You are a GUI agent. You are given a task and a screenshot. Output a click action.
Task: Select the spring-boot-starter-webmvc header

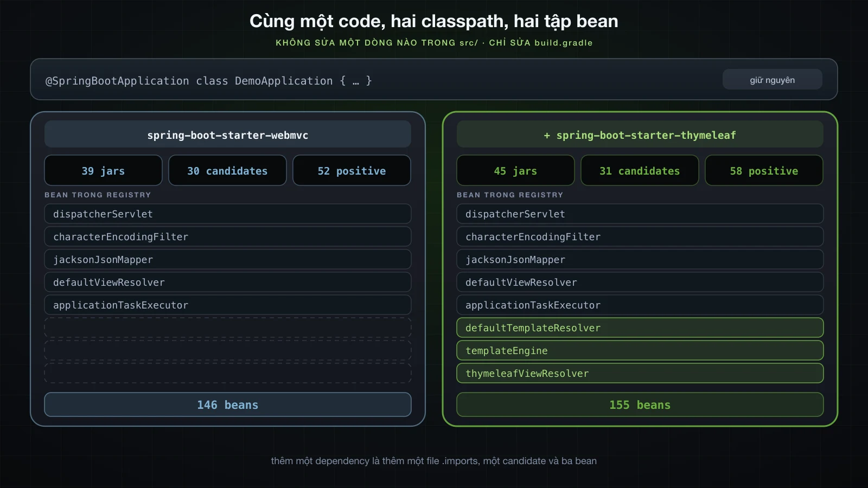228,134
